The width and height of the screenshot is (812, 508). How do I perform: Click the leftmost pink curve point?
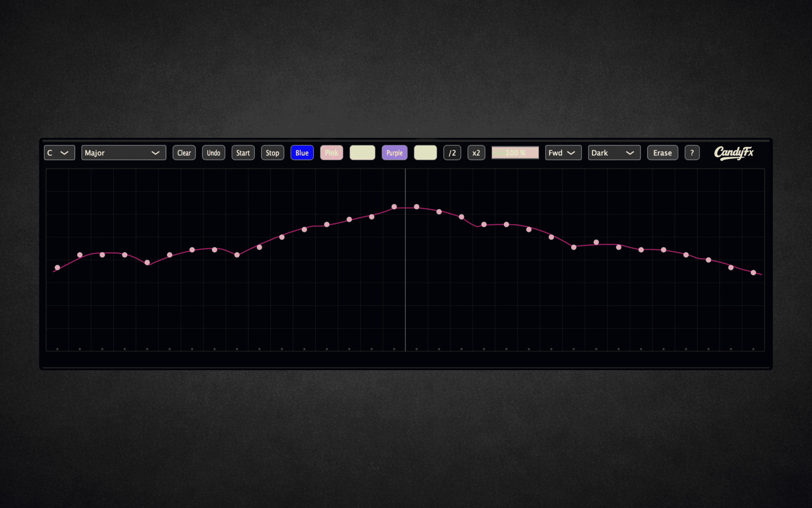57,268
